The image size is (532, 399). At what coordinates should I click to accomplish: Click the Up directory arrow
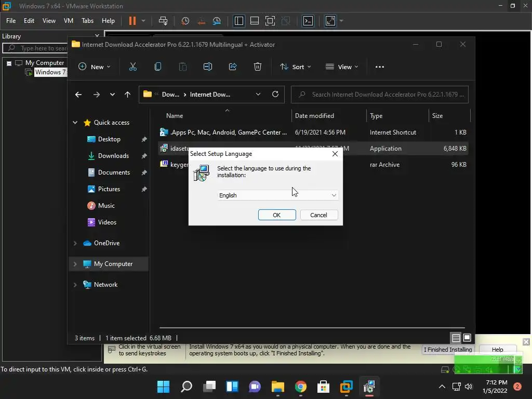pos(128,95)
